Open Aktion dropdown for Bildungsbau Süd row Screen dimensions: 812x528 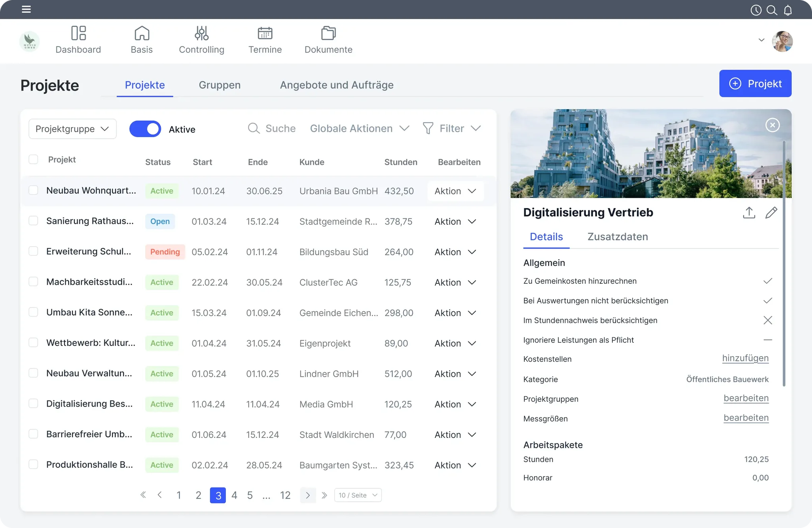[x=455, y=252]
